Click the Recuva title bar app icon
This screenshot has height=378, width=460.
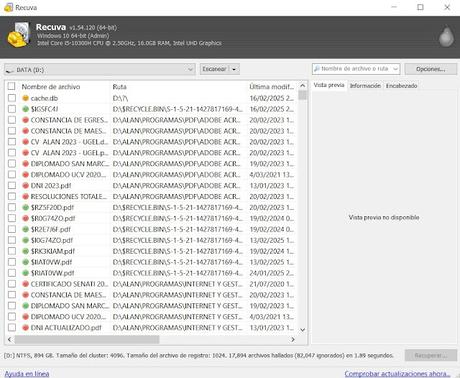point(8,7)
